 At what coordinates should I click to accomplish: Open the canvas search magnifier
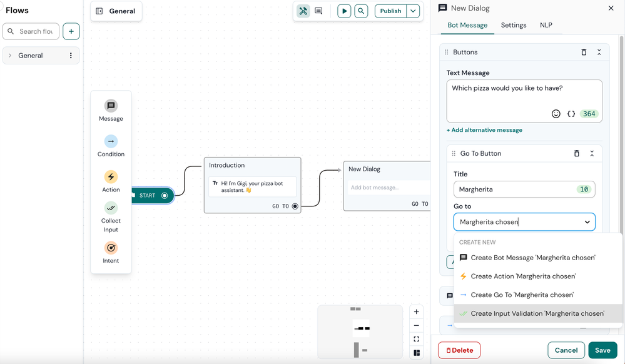click(361, 11)
